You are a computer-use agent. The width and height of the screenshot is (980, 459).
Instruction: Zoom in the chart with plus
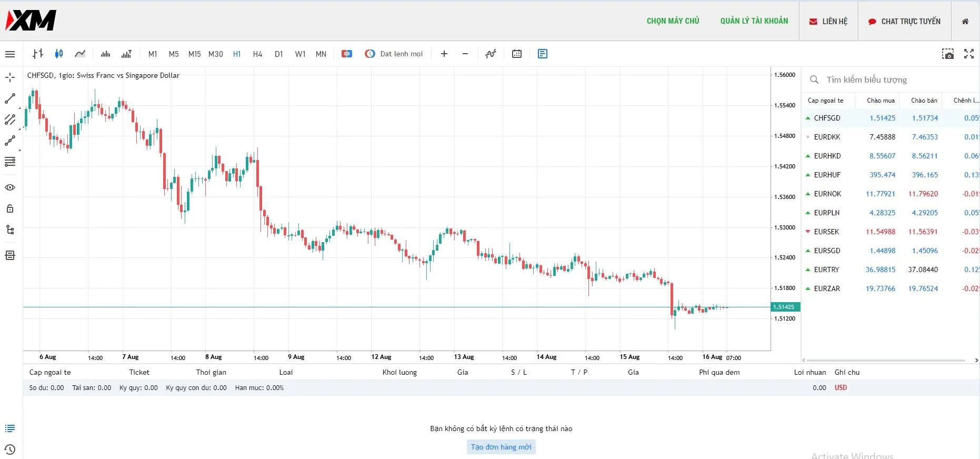(444, 54)
